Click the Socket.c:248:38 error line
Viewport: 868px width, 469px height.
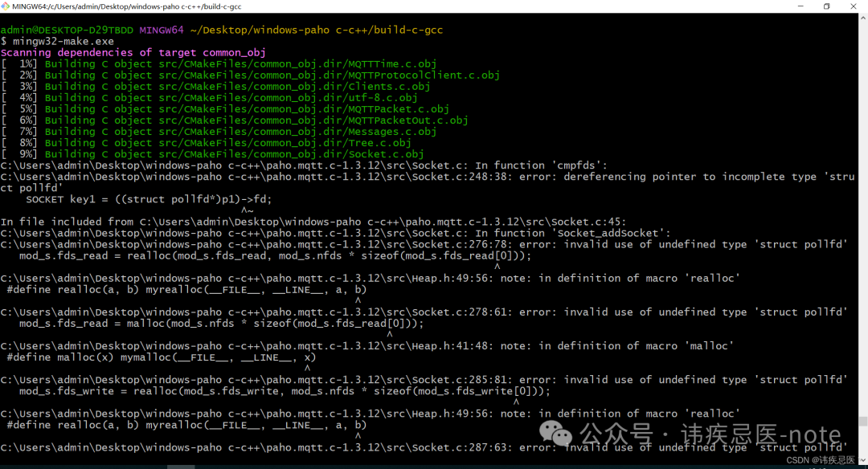tap(428, 182)
